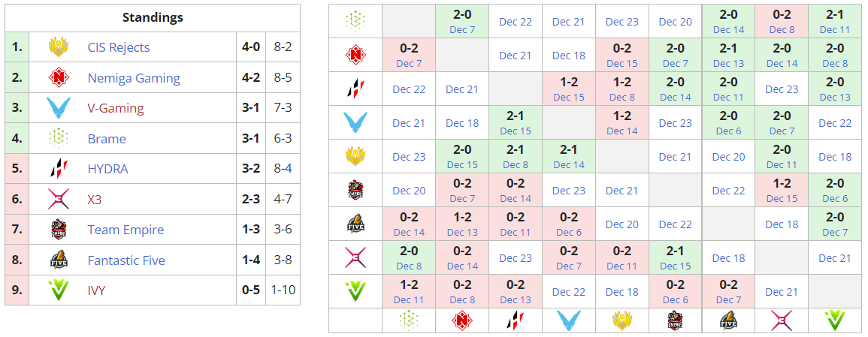Screen dimensions: 868x337
Task: Visit the Brame team name link
Action: coord(107,139)
